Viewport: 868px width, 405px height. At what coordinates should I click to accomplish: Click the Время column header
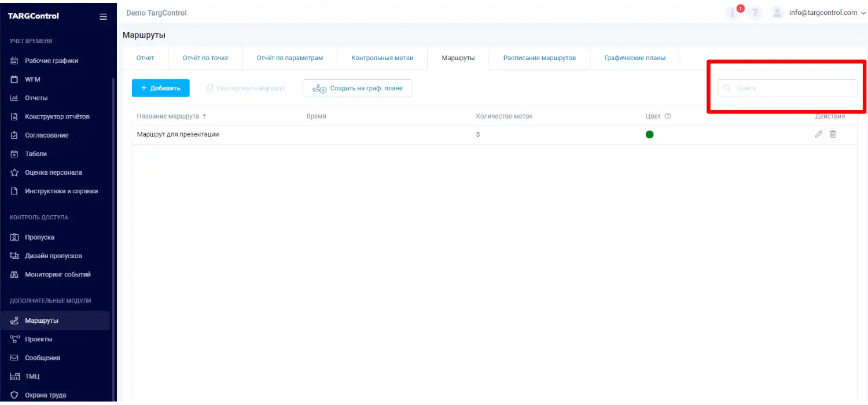316,116
